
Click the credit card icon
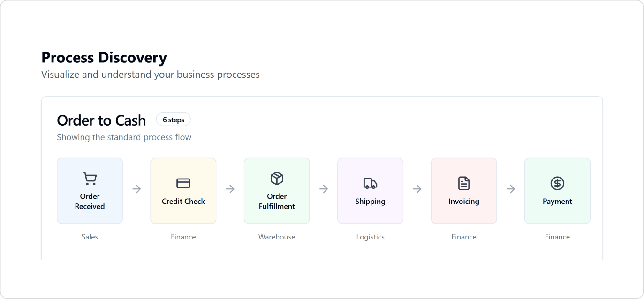coord(183,183)
